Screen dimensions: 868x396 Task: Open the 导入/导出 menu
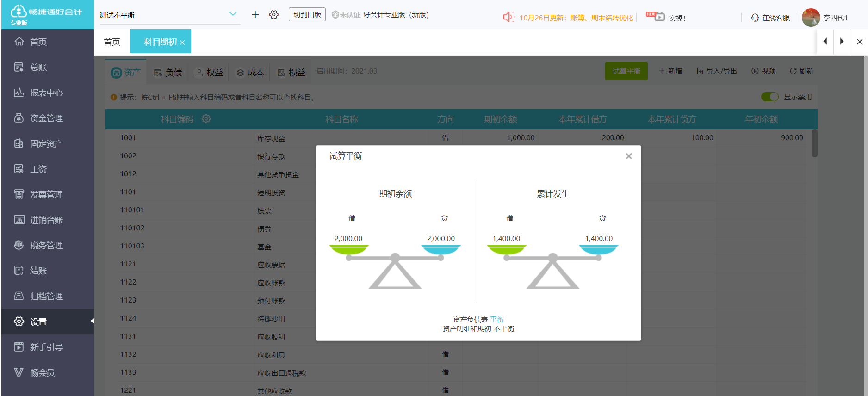(717, 71)
